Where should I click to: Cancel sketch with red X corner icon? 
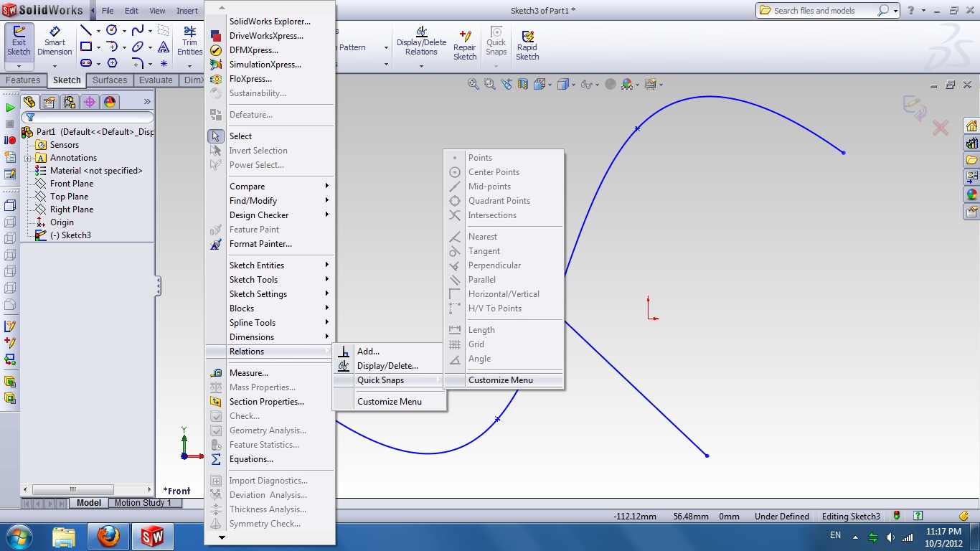point(940,128)
